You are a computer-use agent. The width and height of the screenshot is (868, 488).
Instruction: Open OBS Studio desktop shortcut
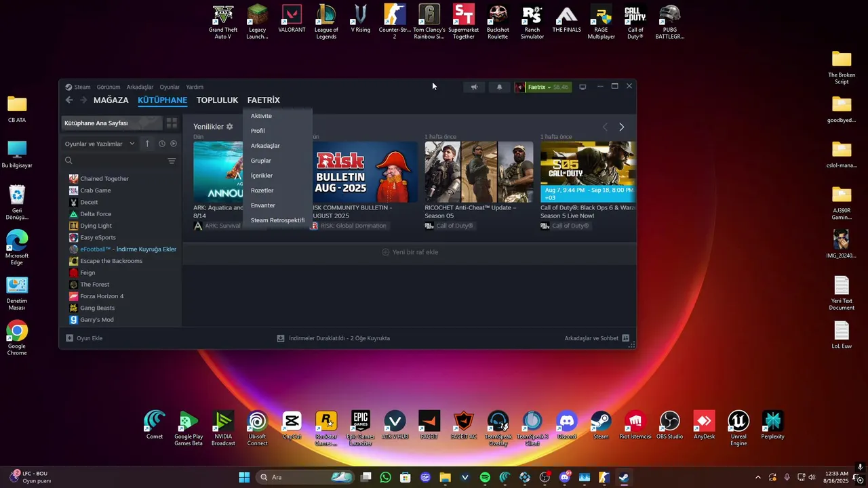point(670,425)
